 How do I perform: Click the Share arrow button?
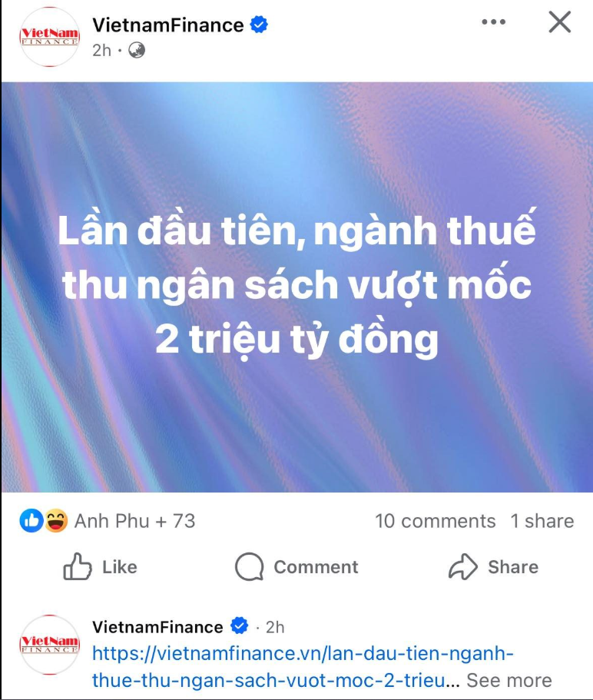[493, 566]
